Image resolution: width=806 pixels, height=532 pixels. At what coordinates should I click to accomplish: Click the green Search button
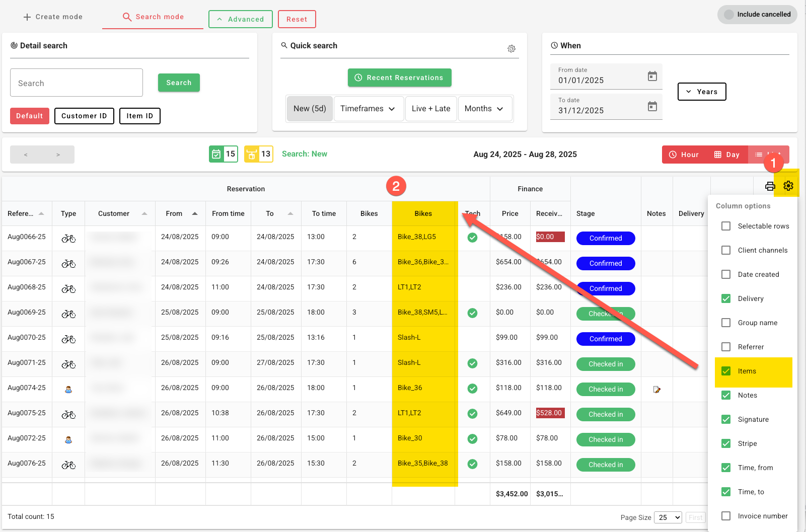[179, 83]
